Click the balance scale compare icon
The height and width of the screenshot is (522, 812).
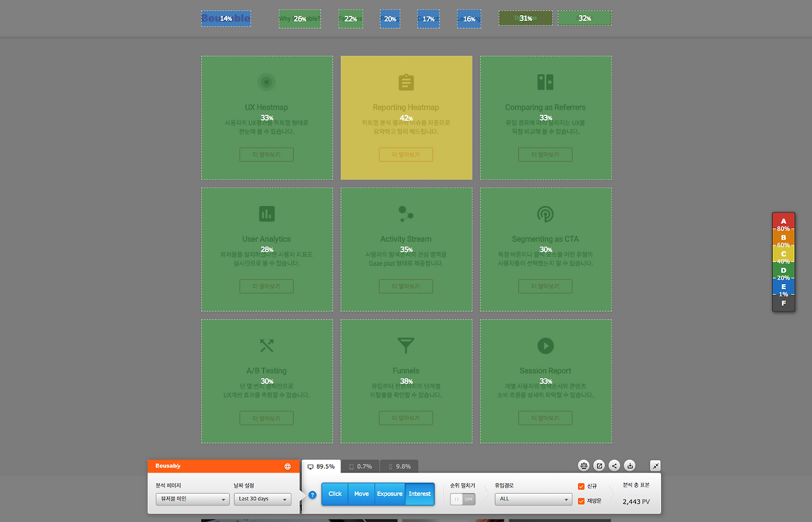[x=584, y=466]
